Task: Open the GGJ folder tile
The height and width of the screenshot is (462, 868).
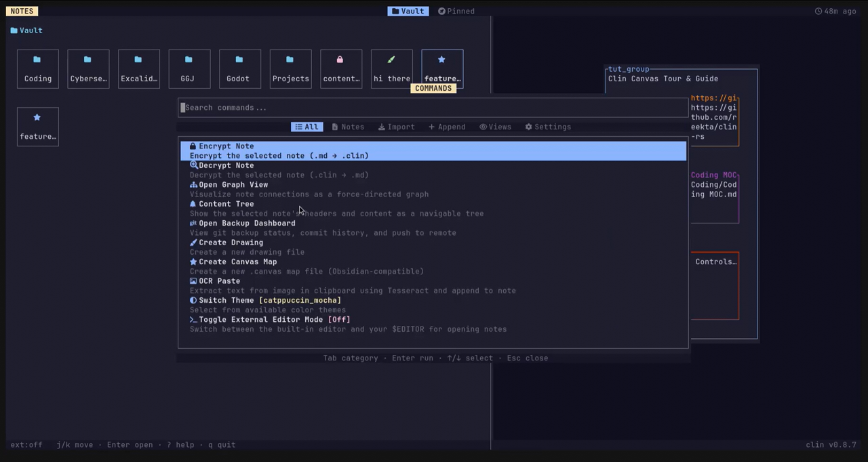Action: 189,68
